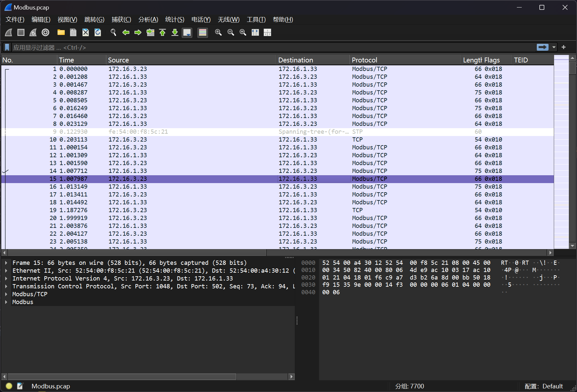Stop the capture using the square icon
This screenshot has width=577, height=392.
pos(21,32)
